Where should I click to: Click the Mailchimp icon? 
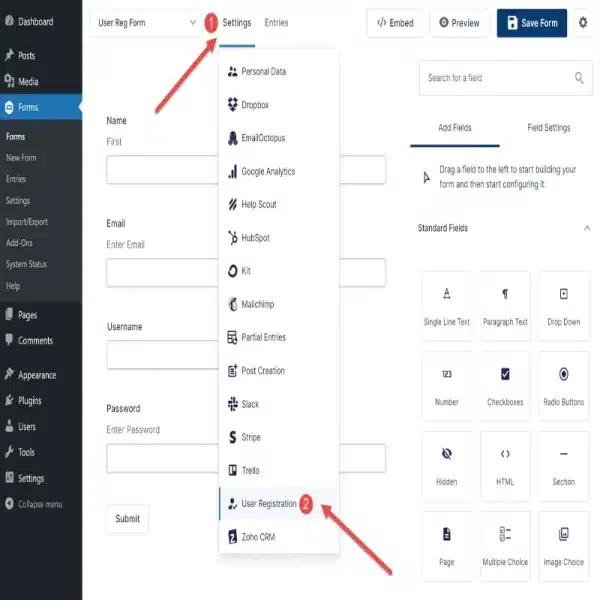232,304
